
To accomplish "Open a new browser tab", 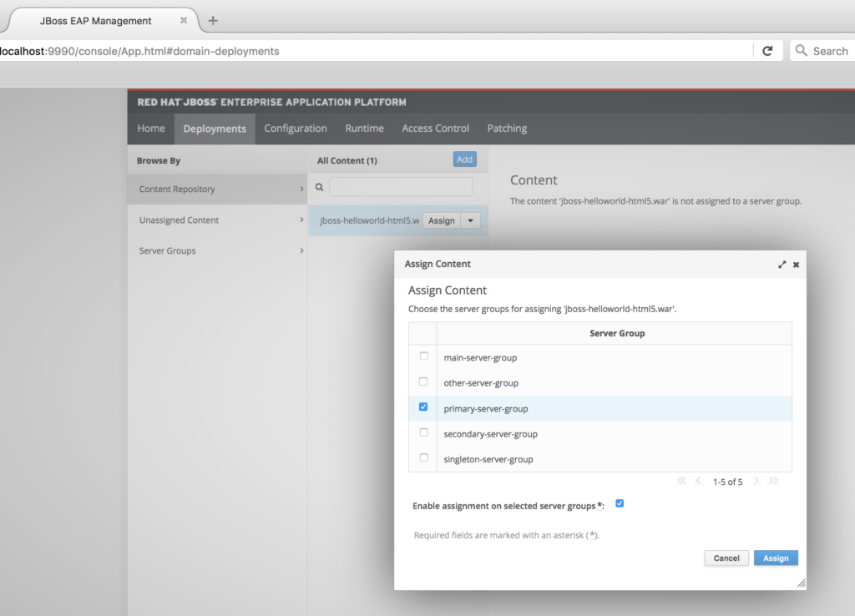I will pyautogui.click(x=213, y=21).
